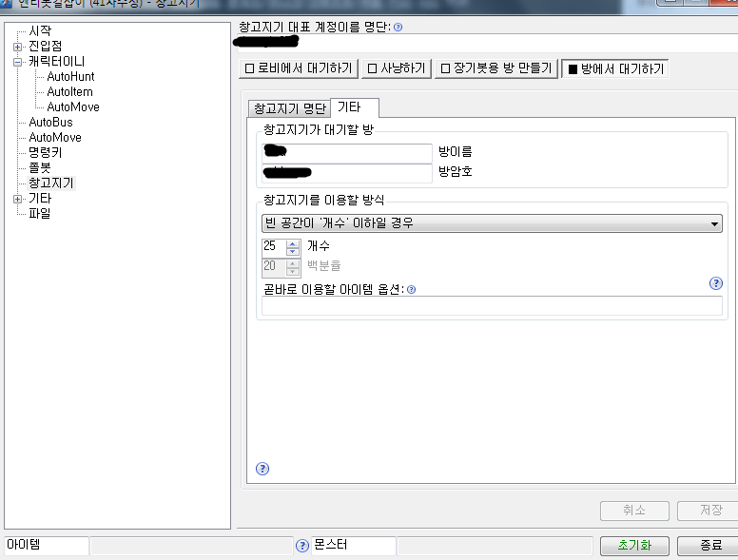Toggle 장기봇용 방 만들기 checkbox

point(495,68)
